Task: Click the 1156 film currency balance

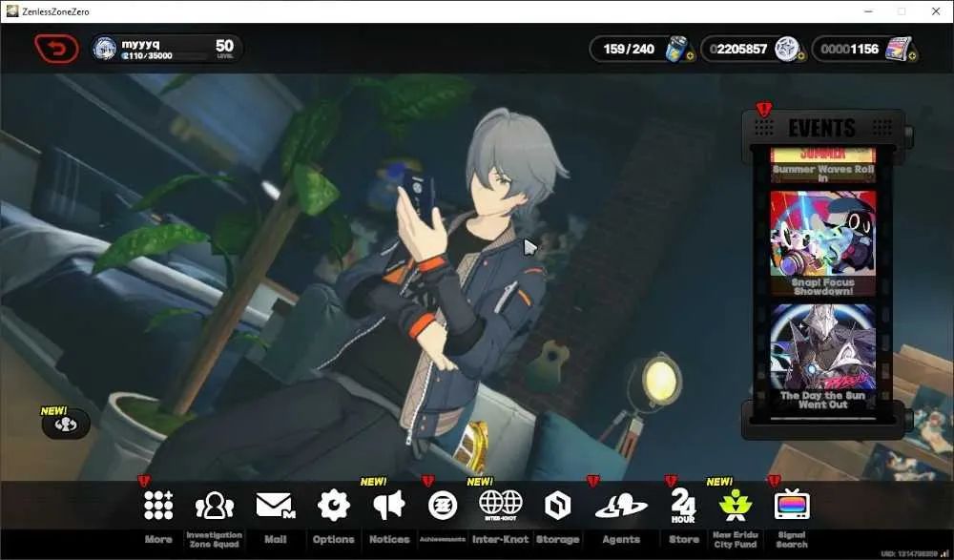Action: [x=849, y=50]
